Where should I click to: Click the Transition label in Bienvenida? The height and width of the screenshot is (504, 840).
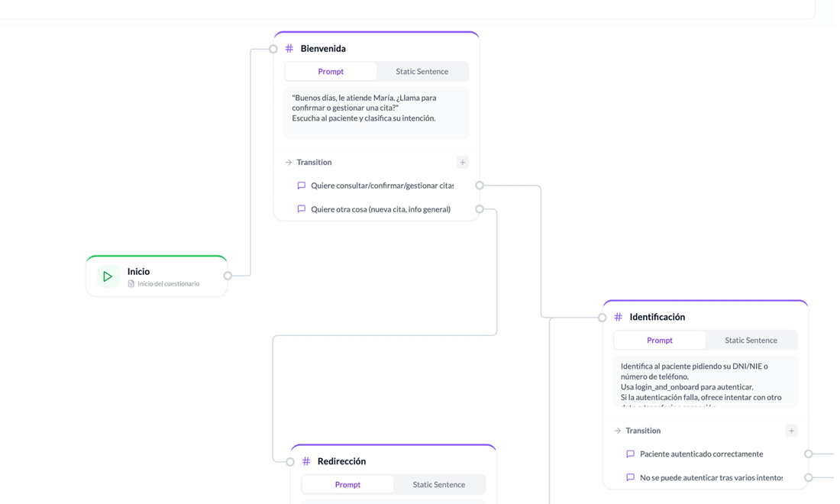pos(314,163)
